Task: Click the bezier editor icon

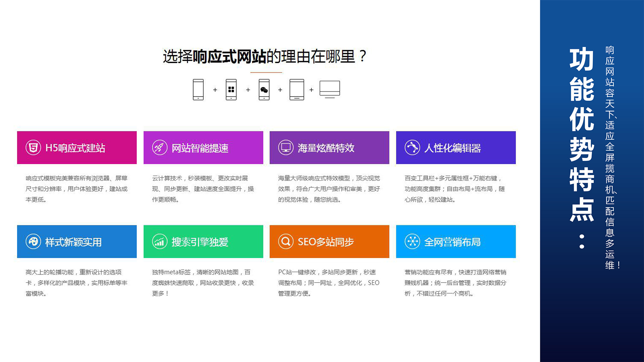Action: click(x=412, y=148)
